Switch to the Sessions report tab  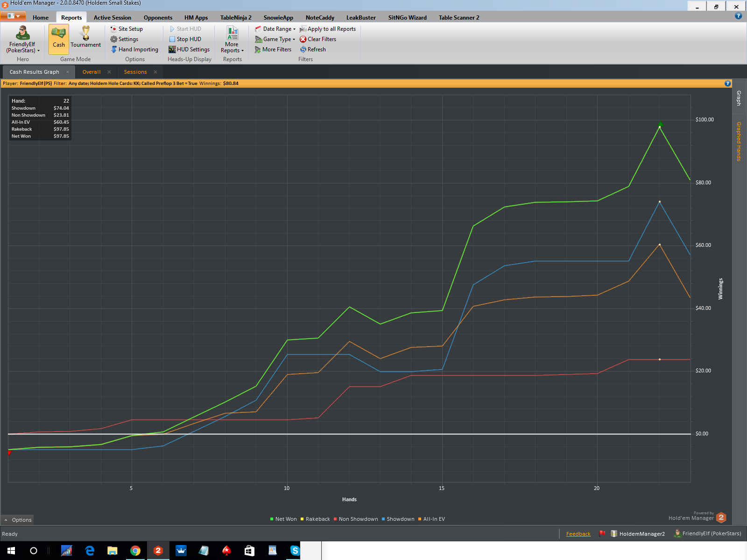[x=135, y=72]
